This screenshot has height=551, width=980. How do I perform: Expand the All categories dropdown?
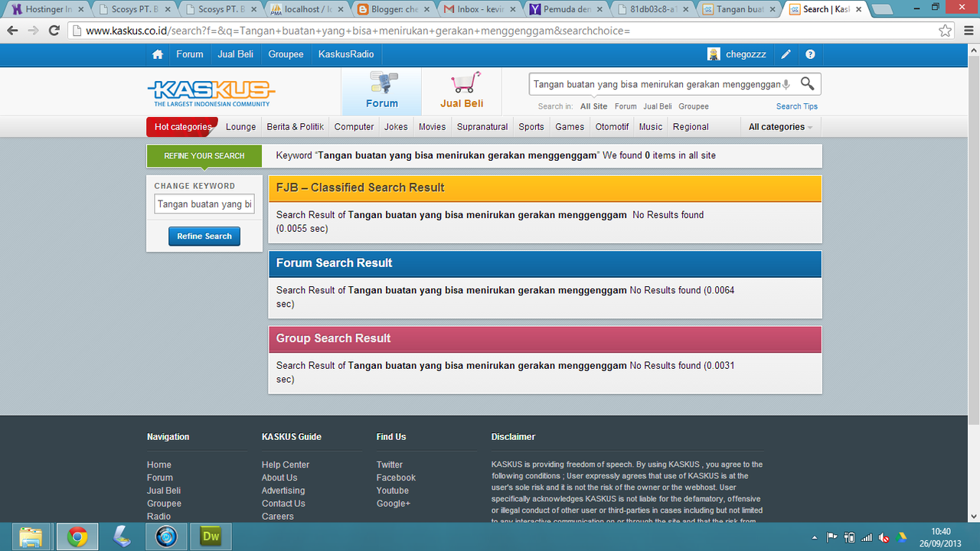pos(780,127)
